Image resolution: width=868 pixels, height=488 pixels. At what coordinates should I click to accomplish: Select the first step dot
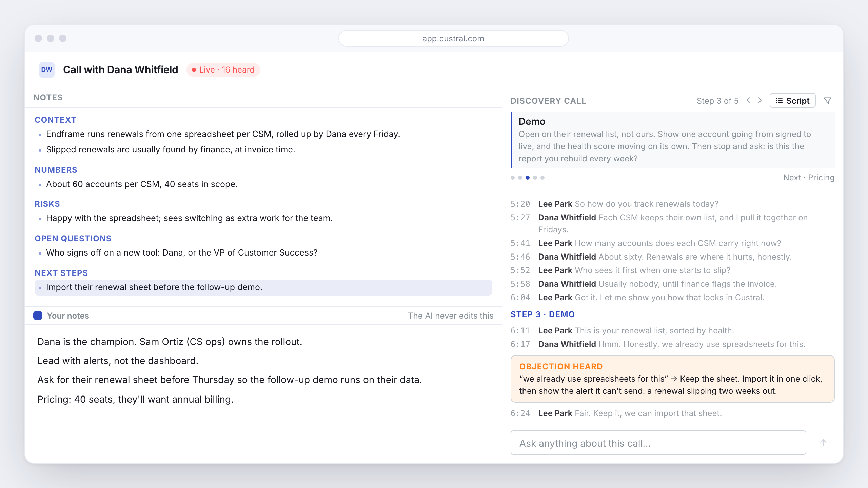pyautogui.click(x=513, y=178)
